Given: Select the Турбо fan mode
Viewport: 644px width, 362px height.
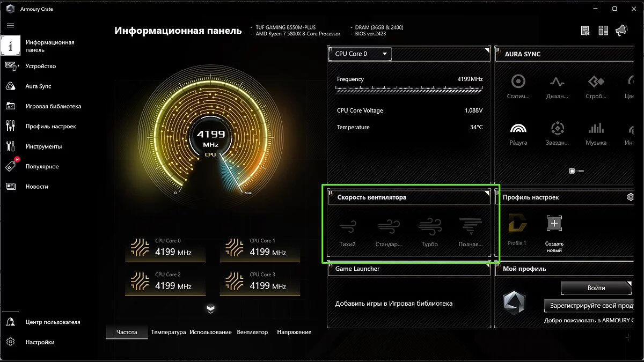Looking at the screenshot, I should [430, 232].
